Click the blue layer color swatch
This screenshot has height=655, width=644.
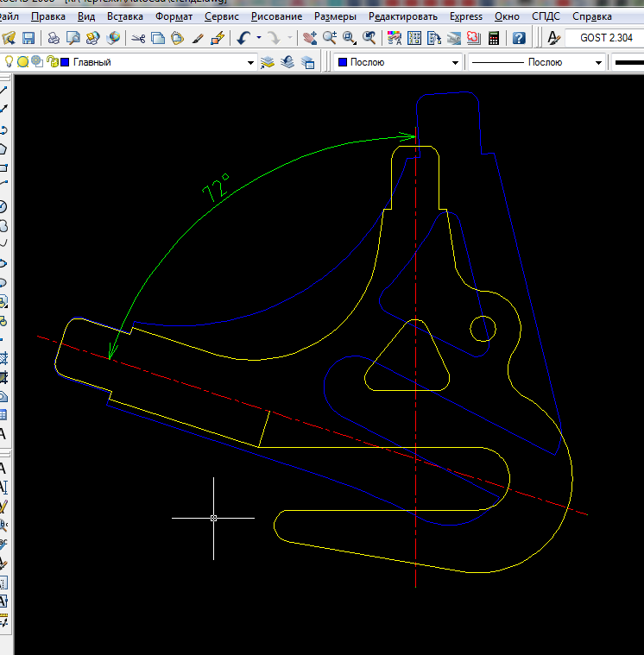(65, 62)
